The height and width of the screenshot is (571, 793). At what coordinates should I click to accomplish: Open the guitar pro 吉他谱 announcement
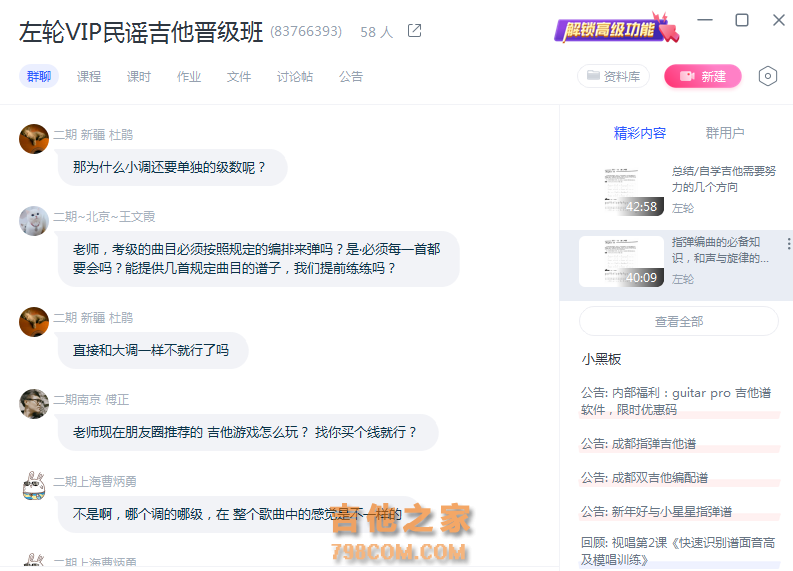pyautogui.click(x=676, y=401)
